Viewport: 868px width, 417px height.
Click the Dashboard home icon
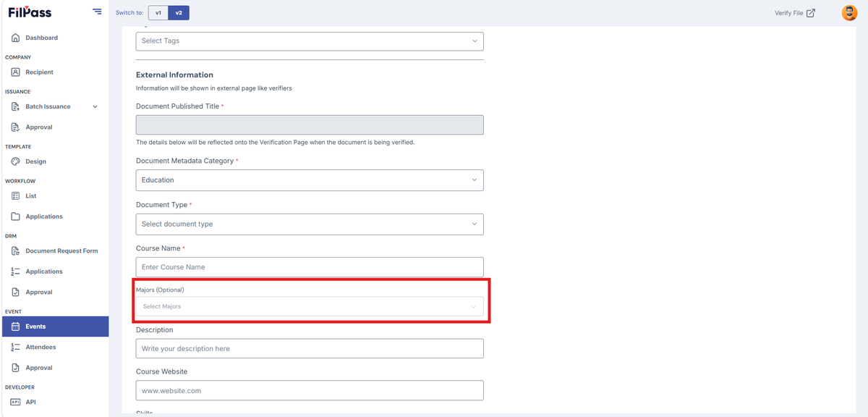pos(16,38)
